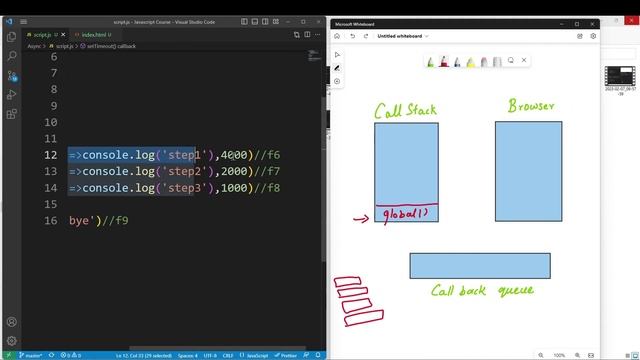The width and height of the screenshot is (640, 360).
Task: Toggle the secondary side bar layout button
Action: coord(265,22)
